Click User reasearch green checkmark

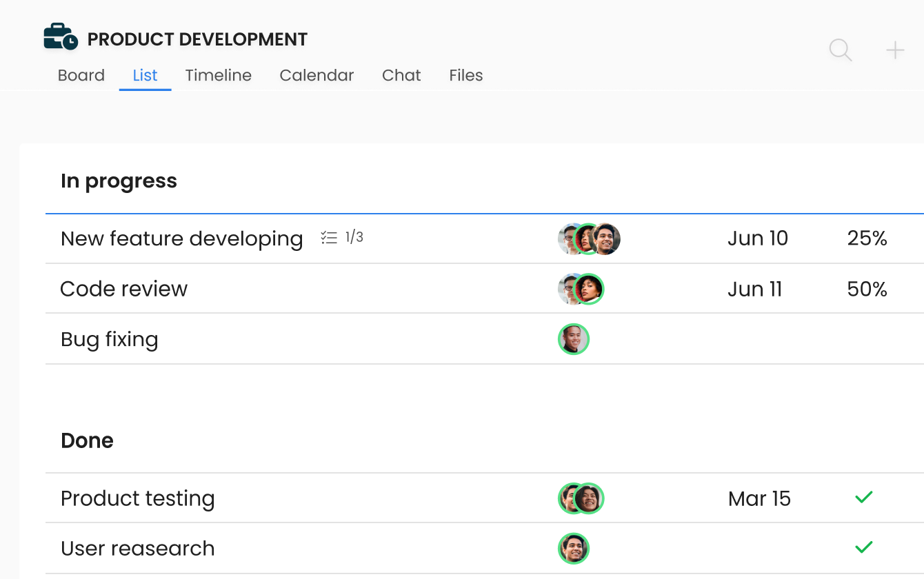864,547
